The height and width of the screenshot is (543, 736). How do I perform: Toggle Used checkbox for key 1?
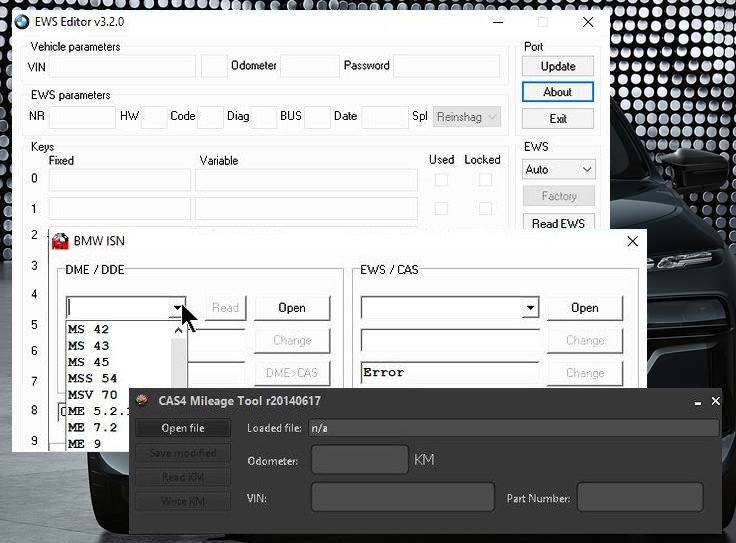pos(441,208)
